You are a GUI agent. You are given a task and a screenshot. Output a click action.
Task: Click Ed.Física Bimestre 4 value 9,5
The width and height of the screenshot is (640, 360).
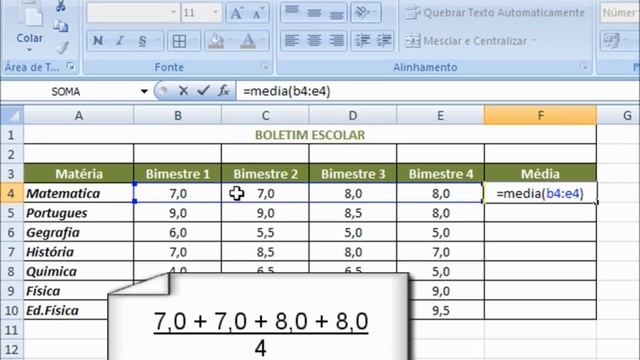[441, 311]
